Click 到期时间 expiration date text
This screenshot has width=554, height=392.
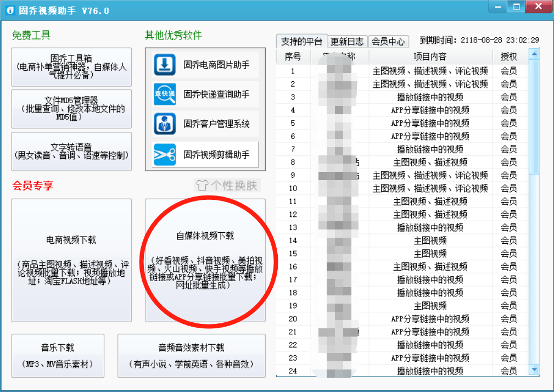tap(479, 40)
